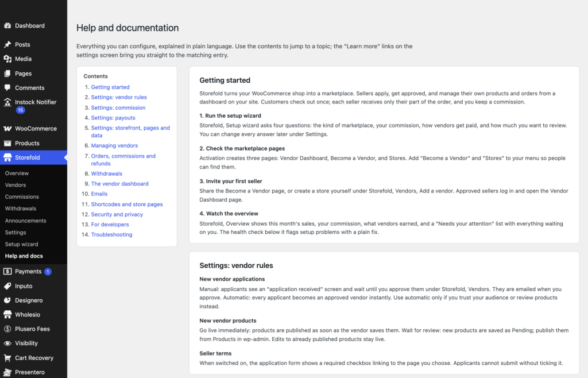Click the '1. Run the setup wizard' subheading
The width and height of the screenshot is (588, 378).
pyautogui.click(x=230, y=116)
